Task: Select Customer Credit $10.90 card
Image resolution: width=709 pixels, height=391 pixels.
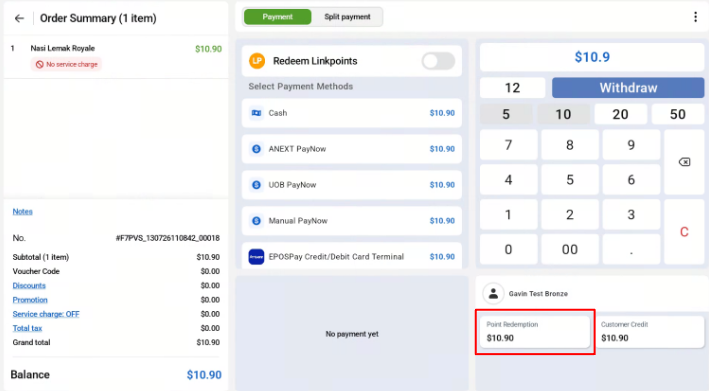Action: [650, 332]
